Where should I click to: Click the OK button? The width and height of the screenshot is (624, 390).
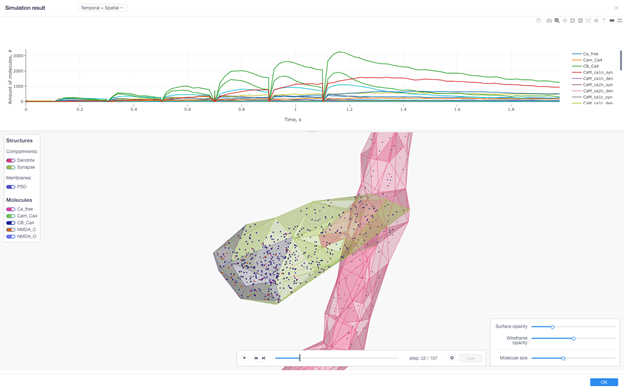(x=604, y=382)
